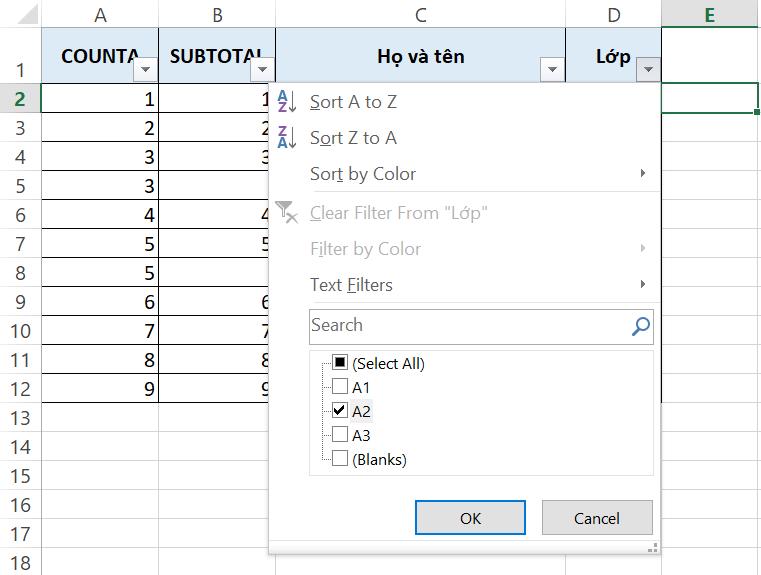Image resolution: width=761 pixels, height=575 pixels.
Task: Select column D header
Action: click(613, 14)
